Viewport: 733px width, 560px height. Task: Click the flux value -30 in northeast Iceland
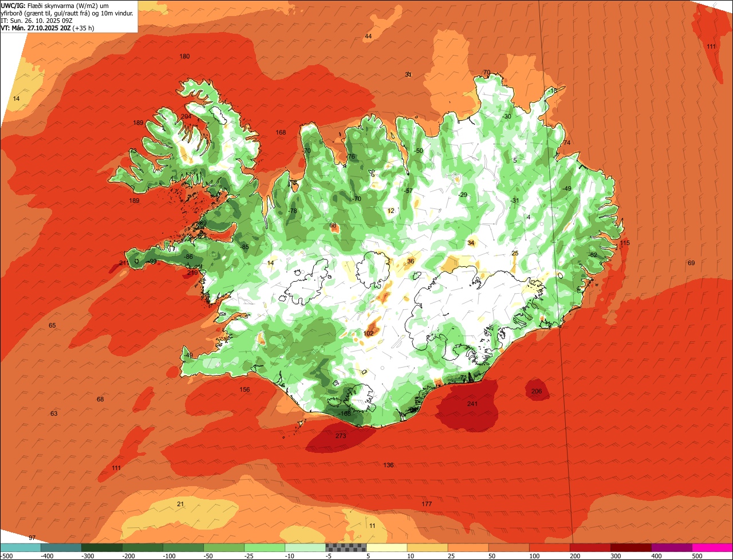pyautogui.click(x=506, y=116)
